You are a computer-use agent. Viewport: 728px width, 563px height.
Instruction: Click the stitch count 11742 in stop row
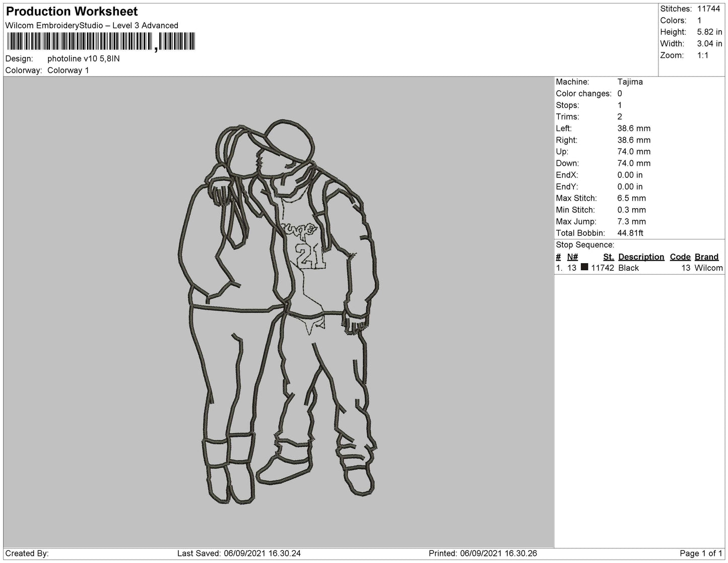(x=603, y=268)
